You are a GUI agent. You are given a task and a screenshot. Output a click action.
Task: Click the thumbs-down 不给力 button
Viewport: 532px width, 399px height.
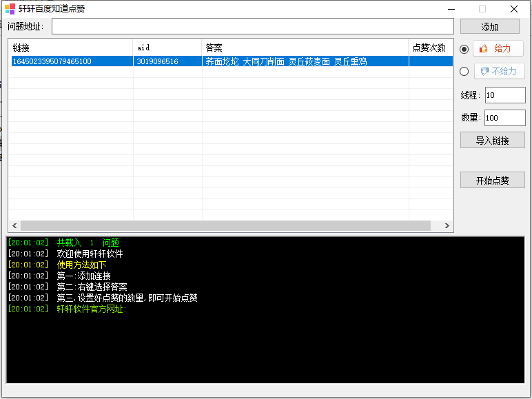(x=500, y=71)
